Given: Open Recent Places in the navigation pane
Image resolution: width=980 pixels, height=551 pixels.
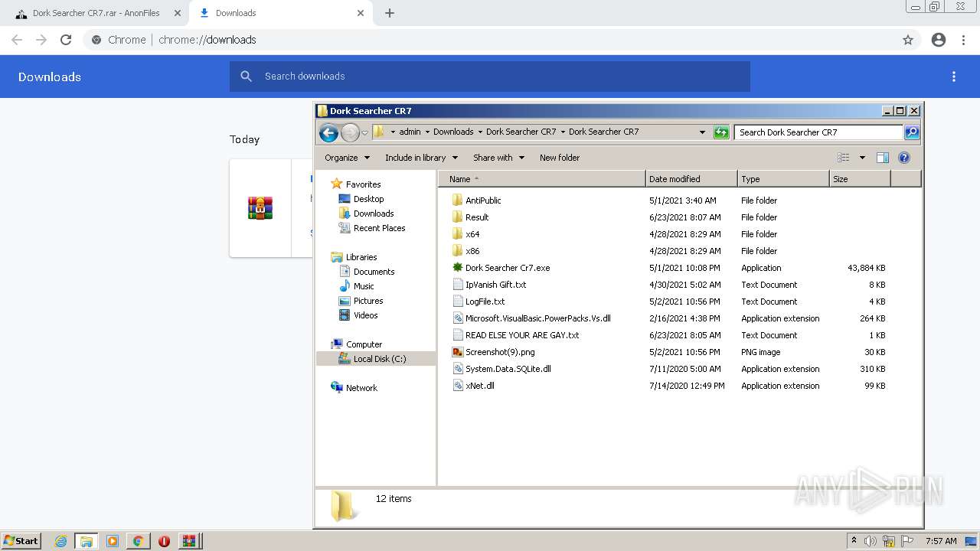Looking at the screenshot, I should point(379,228).
